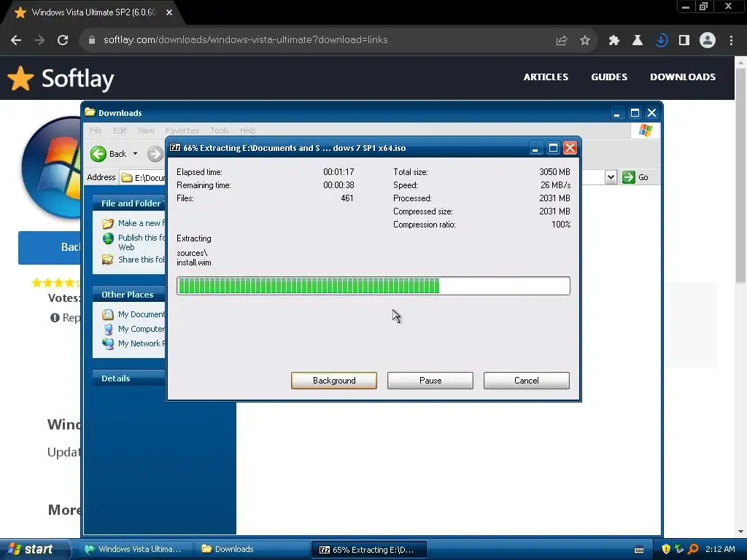Click the flask labs icon in browser toolbar
747x560 pixels.
point(638,41)
